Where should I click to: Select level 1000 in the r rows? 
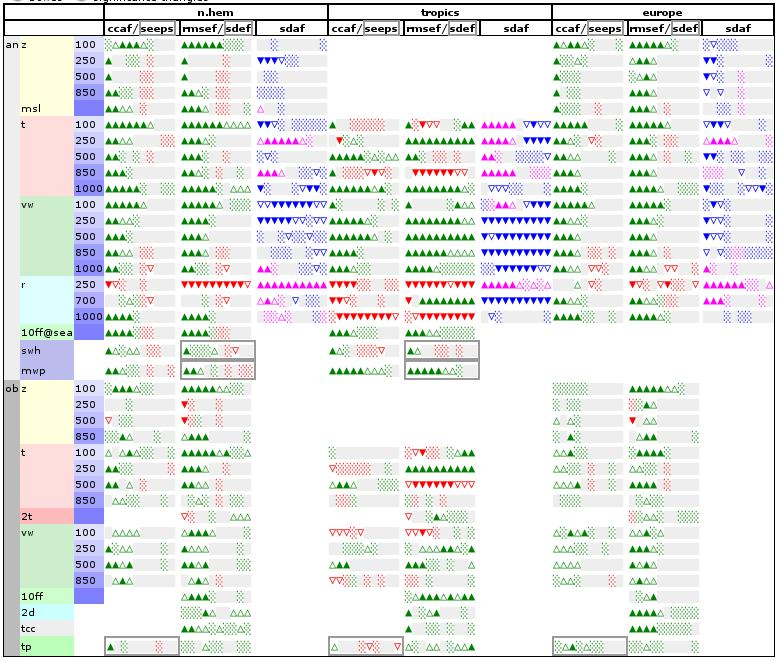point(89,317)
